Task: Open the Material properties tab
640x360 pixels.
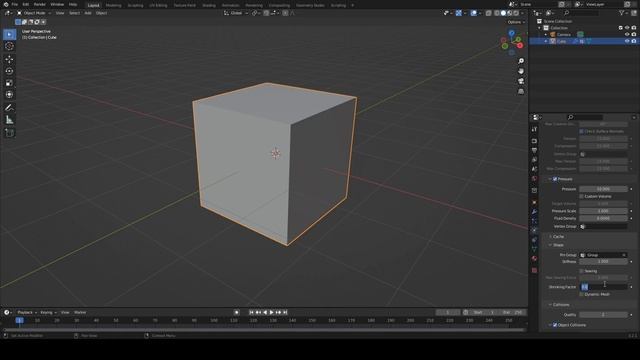Action: point(534,258)
